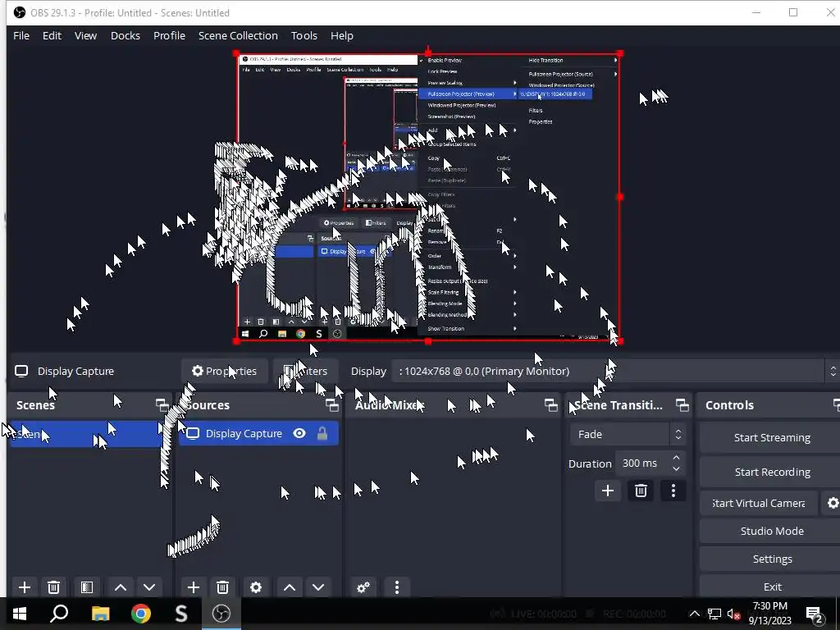This screenshot has width=840, height=630.
Task: Move source up with arrow icon
Action: click(x=290, y=587)
